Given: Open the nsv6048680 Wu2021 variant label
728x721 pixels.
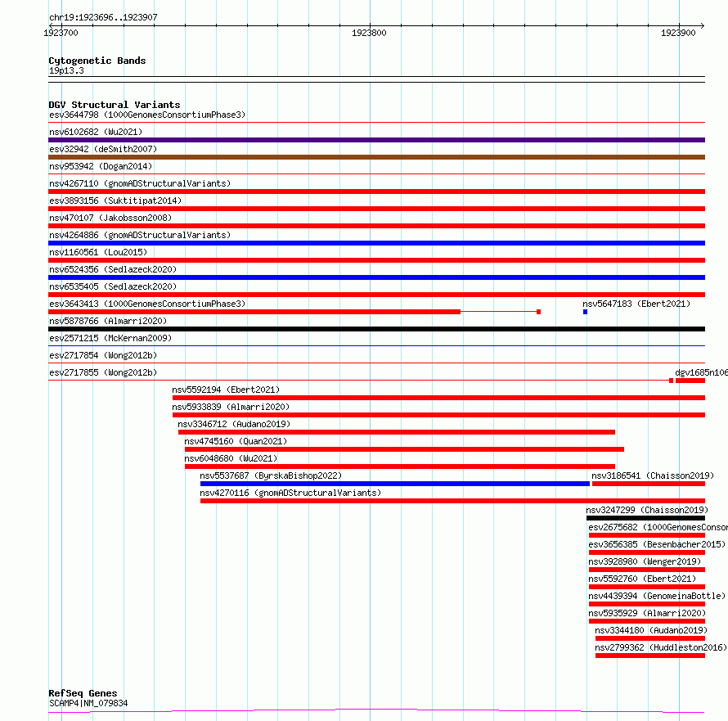Looking at the screenshot, I should pos(231,458).
